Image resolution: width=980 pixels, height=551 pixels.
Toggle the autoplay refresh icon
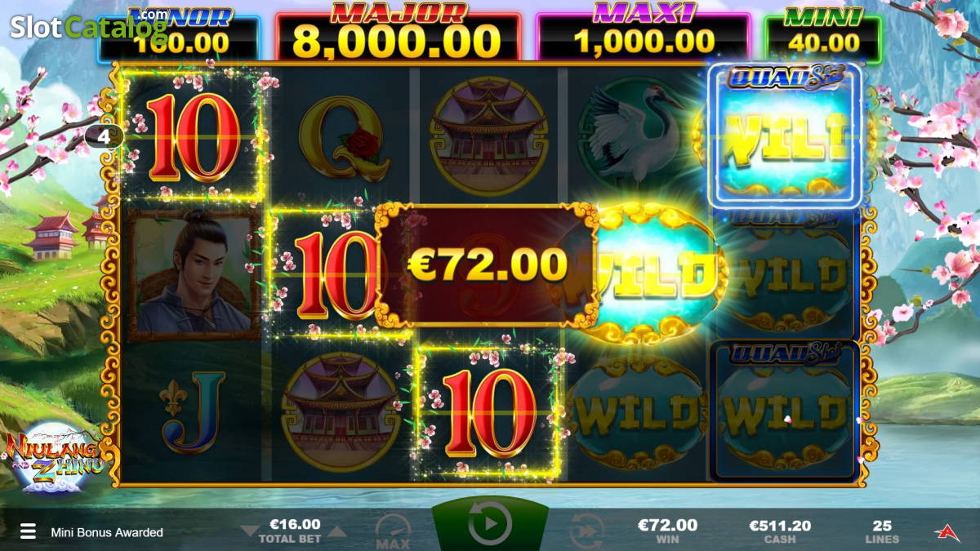[586, 531]
